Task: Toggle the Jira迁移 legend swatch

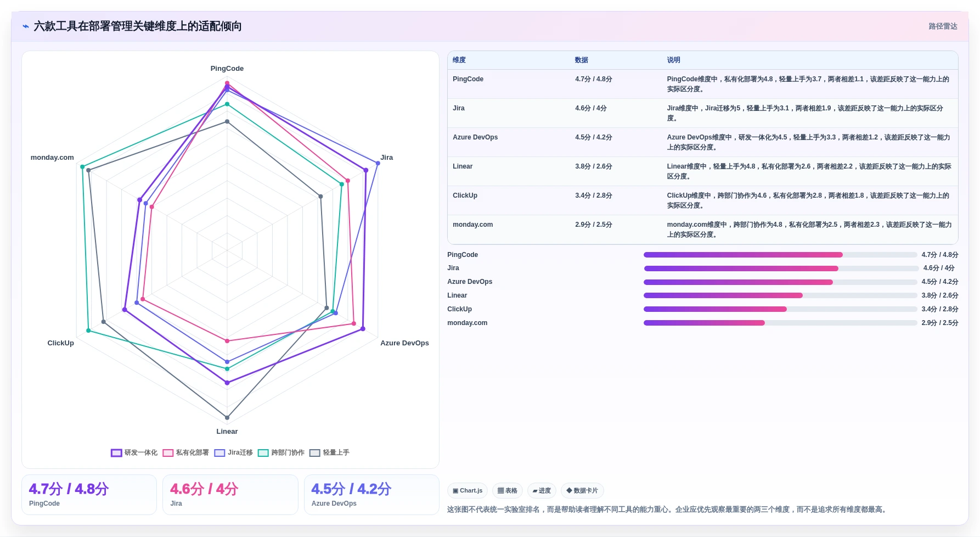Action: coord(220,453)
